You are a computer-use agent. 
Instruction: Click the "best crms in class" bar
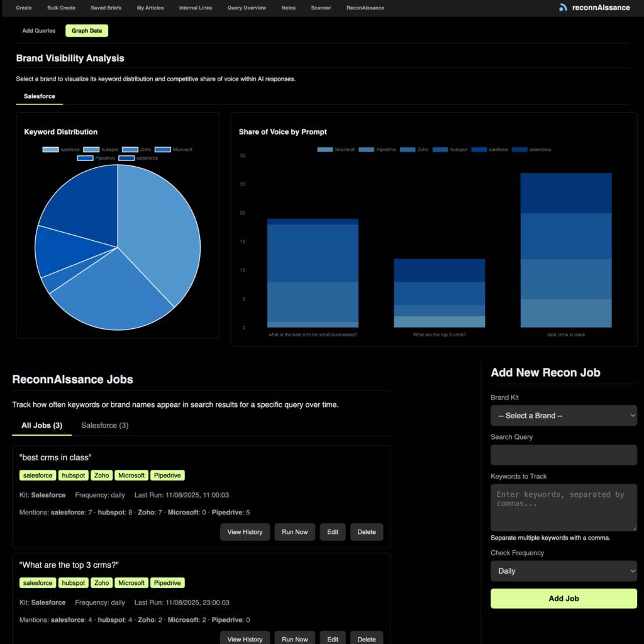(566, 250)
